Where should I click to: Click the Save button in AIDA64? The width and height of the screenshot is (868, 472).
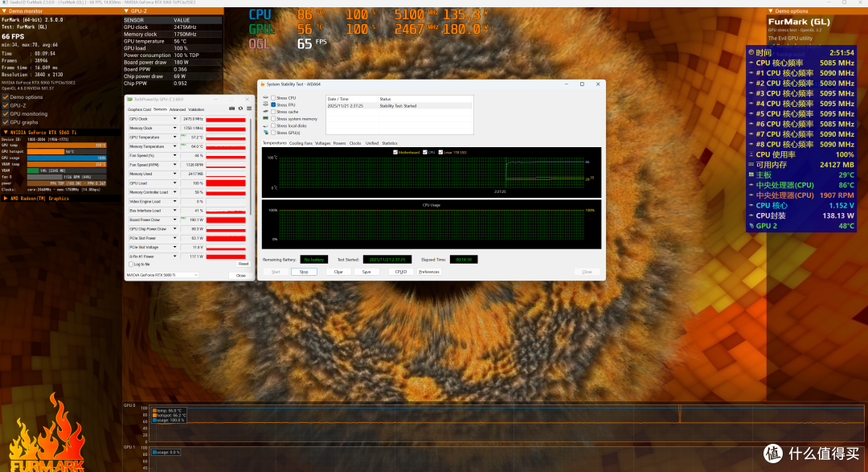click(x=366, y=272)
